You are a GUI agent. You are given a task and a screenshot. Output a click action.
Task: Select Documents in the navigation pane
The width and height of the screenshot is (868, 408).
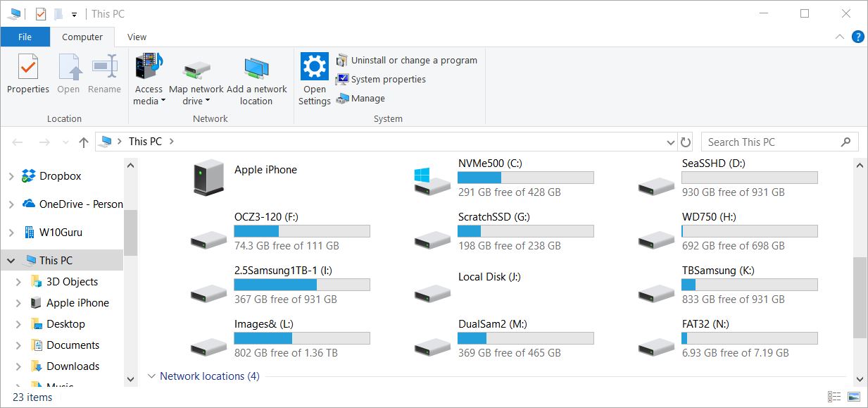pos(73,345)
